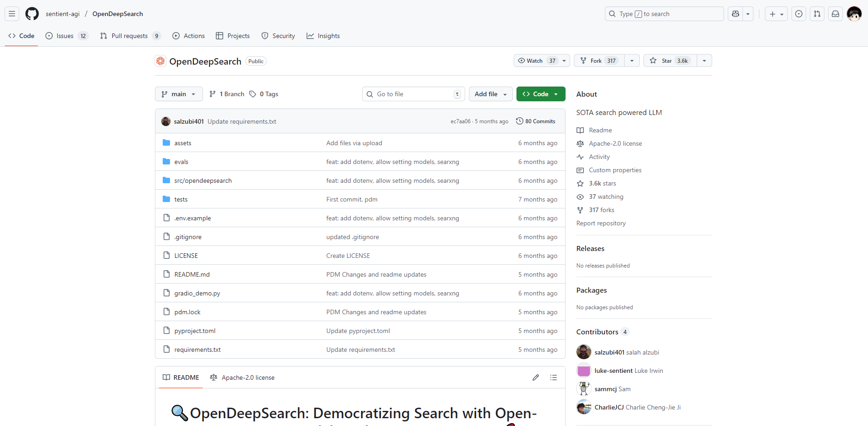Star the OpenDeepSearch repository
Image resolution: width=868 pixels, height=426 pixels.
coord(669,60)
